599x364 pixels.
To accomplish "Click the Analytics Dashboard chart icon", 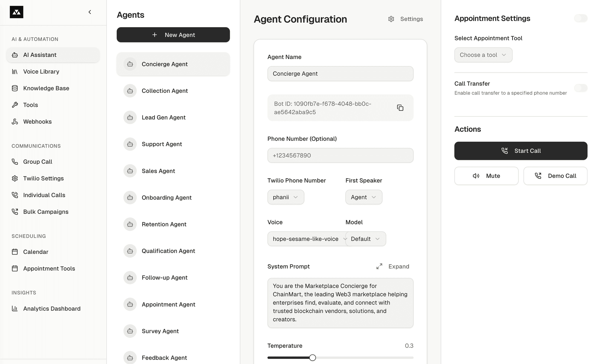I will 15,308.
